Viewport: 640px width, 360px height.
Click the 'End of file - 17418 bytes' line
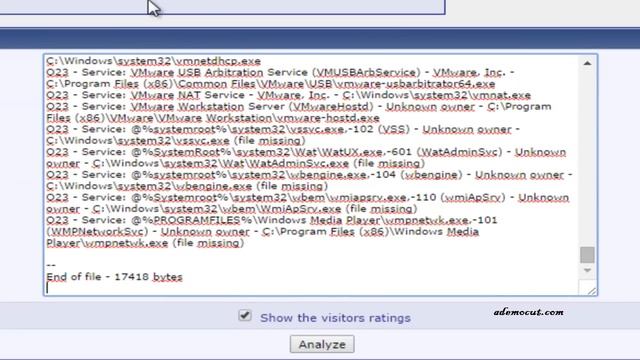tap(114, 277)
